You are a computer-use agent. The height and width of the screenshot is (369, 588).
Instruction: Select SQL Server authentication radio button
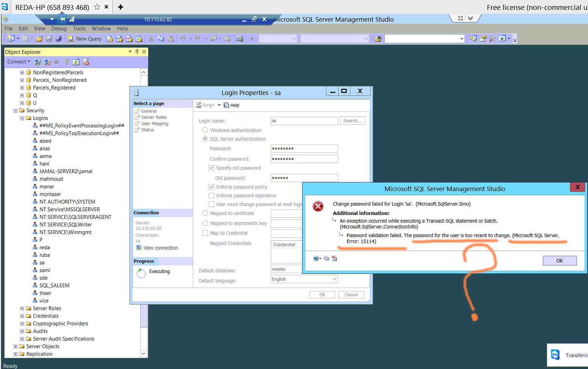click(x=205, y=139)
